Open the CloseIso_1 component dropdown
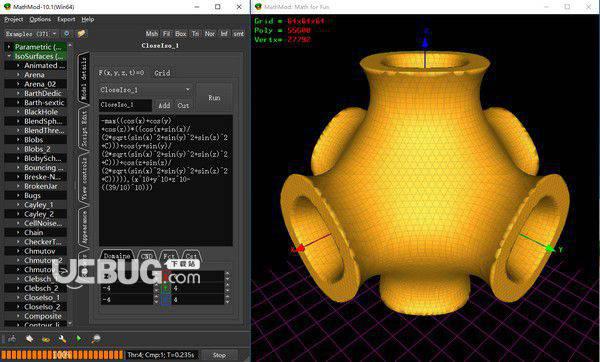This screenshot has height=362, width=600. coord(145,90)
